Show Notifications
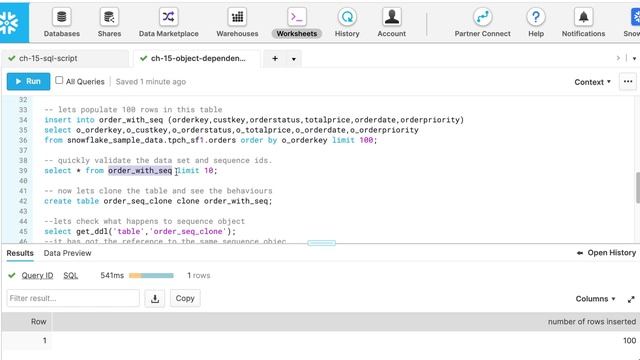Image resolution: width=640 pixels, height=360 pixels. pyautogui.click(x=583, y=23)
